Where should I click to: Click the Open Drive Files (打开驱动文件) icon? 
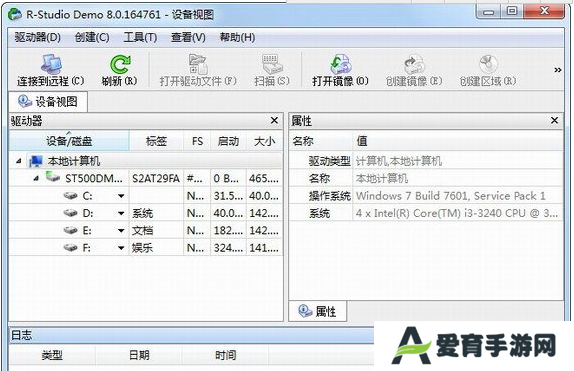pyautogui.click(x=198, y=64)
